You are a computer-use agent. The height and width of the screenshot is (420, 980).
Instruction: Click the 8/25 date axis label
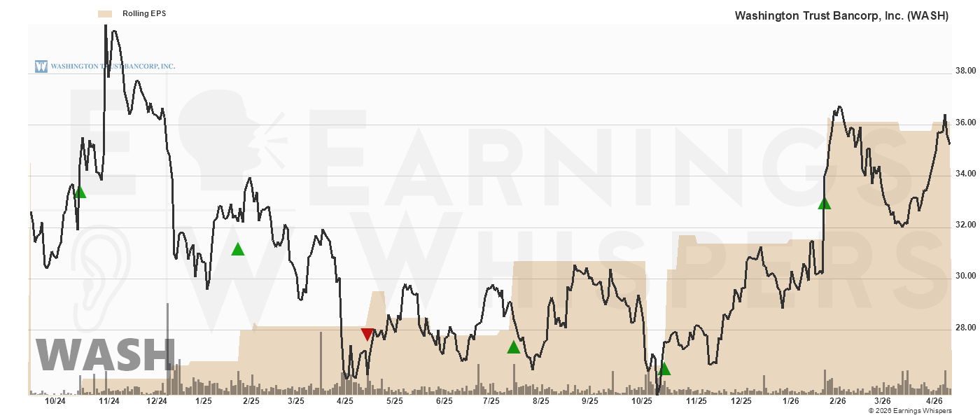click(x=541, y=401)
